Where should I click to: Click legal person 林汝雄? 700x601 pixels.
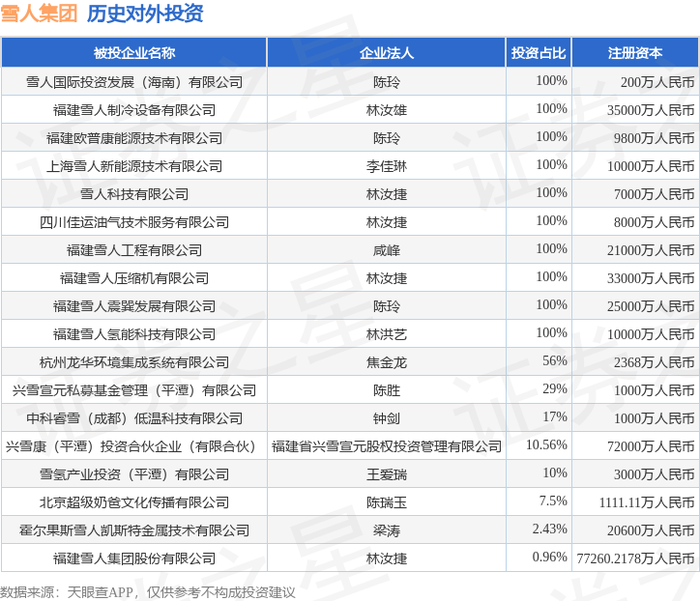pyautogui.click(x=387, y=110)
